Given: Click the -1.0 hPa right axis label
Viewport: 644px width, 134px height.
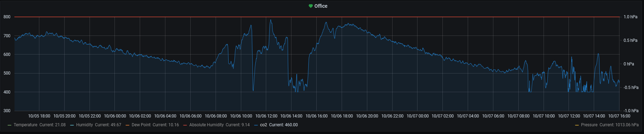Looking at the screenshot, I should pos(631,111).
